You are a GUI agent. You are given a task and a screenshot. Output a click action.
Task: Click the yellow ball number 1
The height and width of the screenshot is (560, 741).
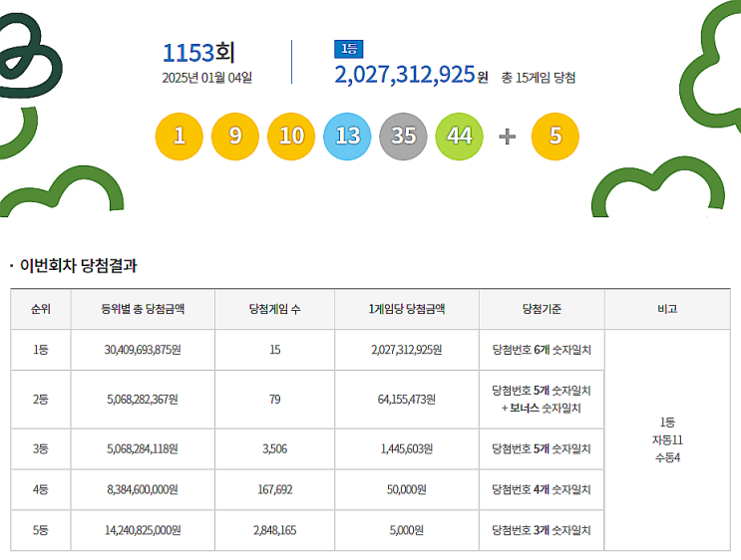(180, 137)
